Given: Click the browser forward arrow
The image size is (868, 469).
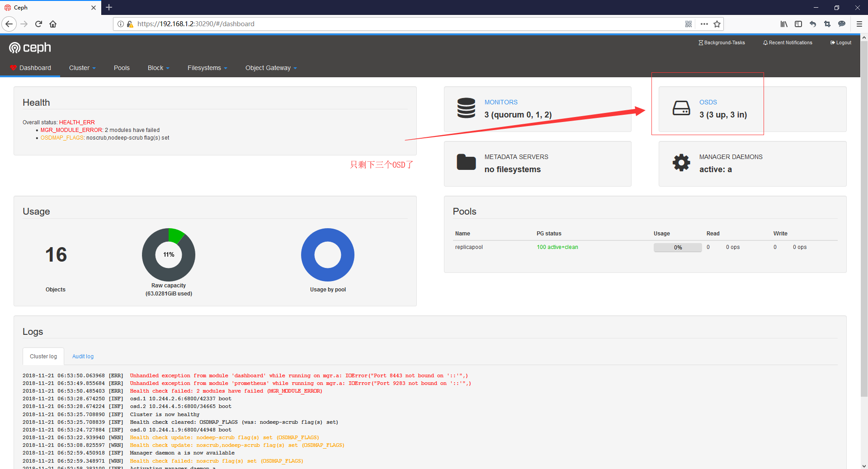Looking at the screenshot, I should pyautogui.click(x=24, y=24).
